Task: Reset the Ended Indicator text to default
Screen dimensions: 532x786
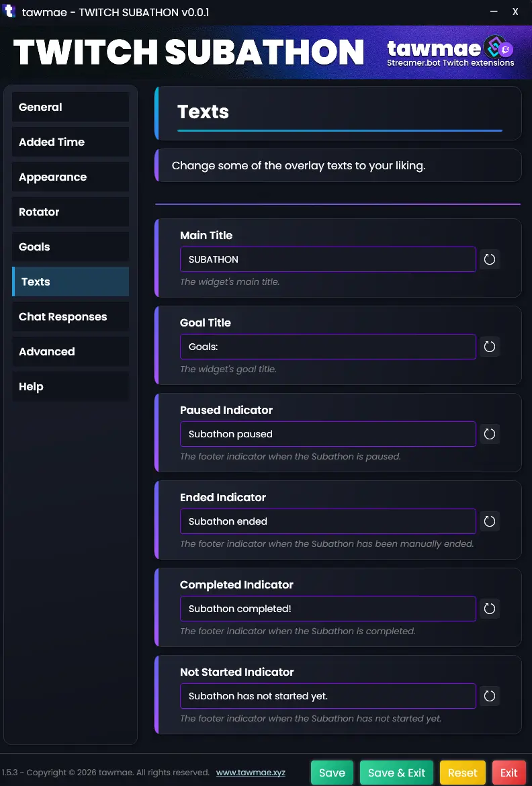Action: [x=490, y=521]
